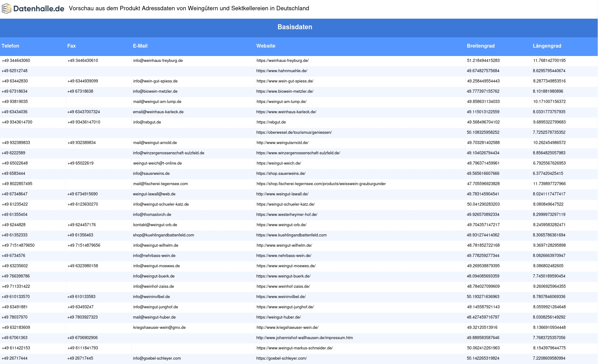Select the email info@weinhaus-freyburg.de
This screenshot has width=598, height=364.
158,61
